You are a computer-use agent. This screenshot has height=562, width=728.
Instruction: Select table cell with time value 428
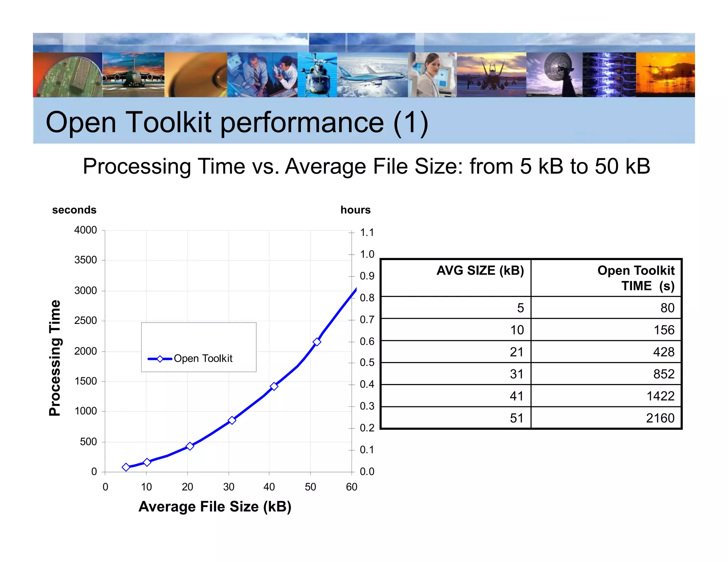(x=606, y=352)
